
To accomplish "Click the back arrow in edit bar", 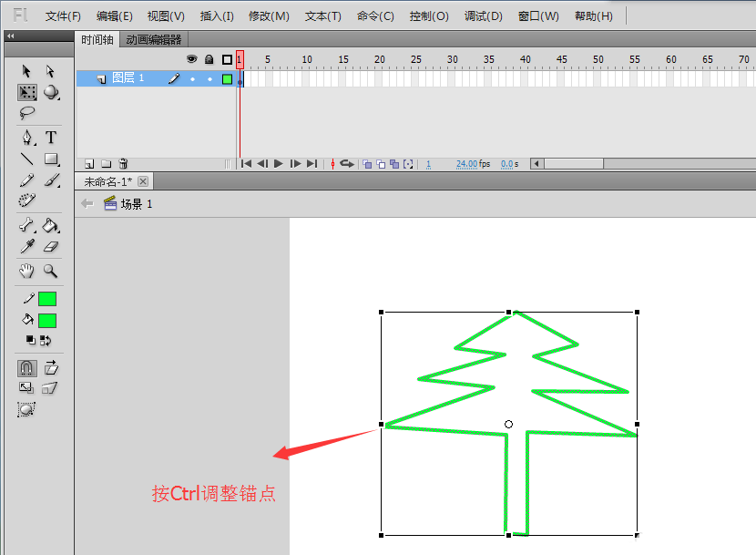I will (87, 203).
